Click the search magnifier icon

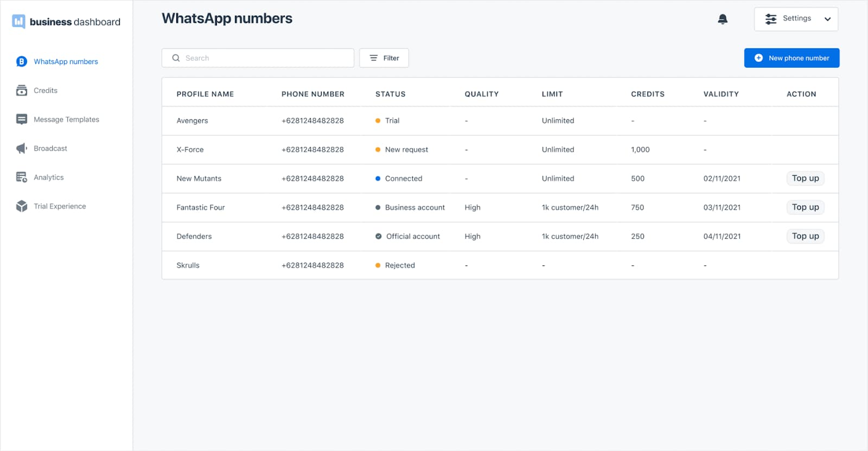(176, 58)
